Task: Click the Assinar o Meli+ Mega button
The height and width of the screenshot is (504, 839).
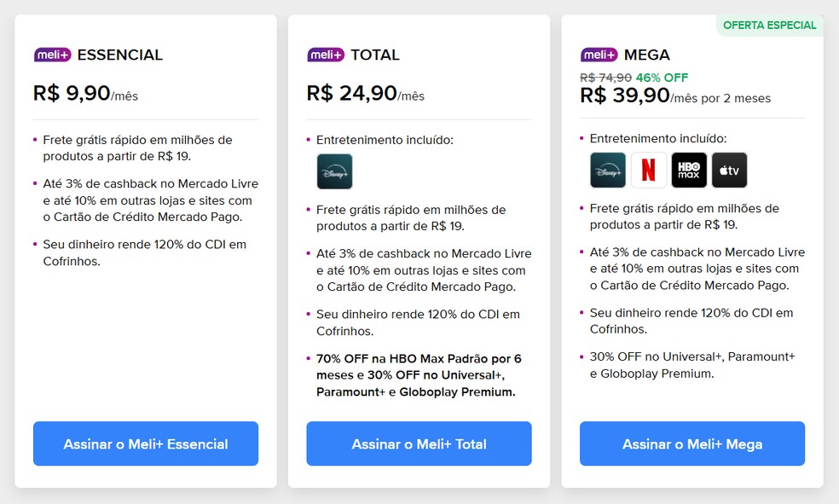Action: tap(691, 443)
